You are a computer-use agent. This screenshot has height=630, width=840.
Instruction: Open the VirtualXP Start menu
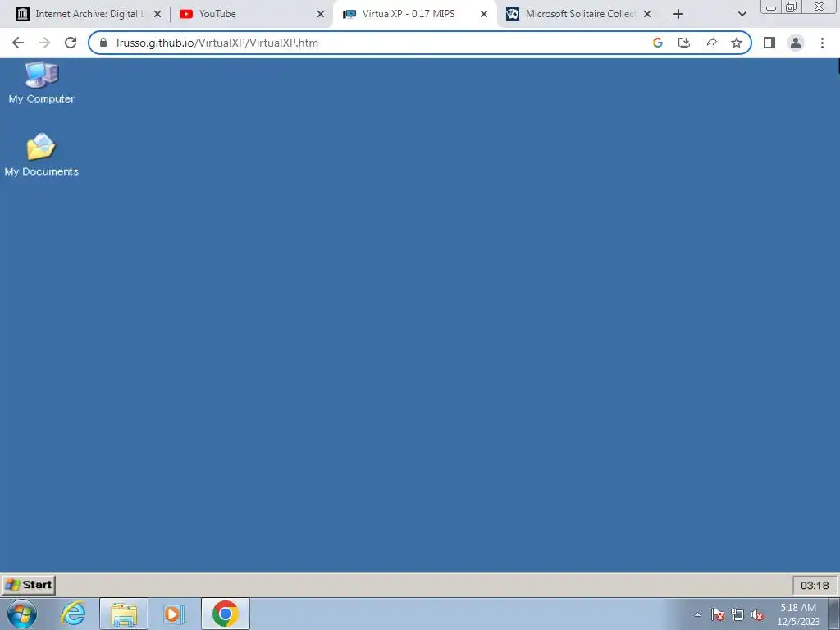tap(29, 585)
